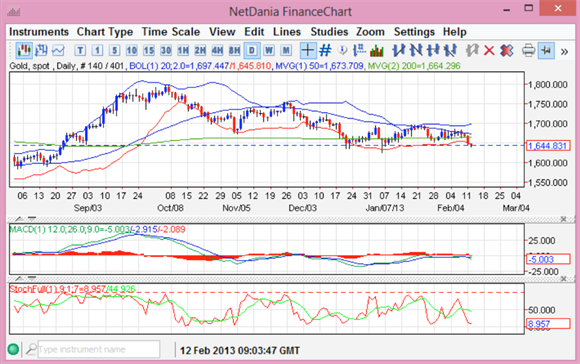580x364 pixels.
Task: Select the 1H time scale button
Action: tap(183, 50)
